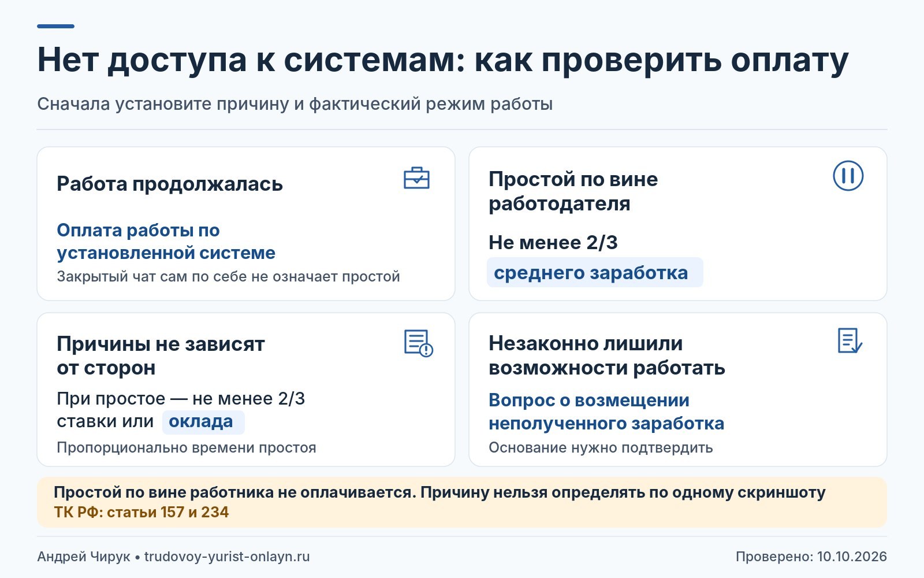Click the heading Простой по вине работодателя

(x=573, y=191)
